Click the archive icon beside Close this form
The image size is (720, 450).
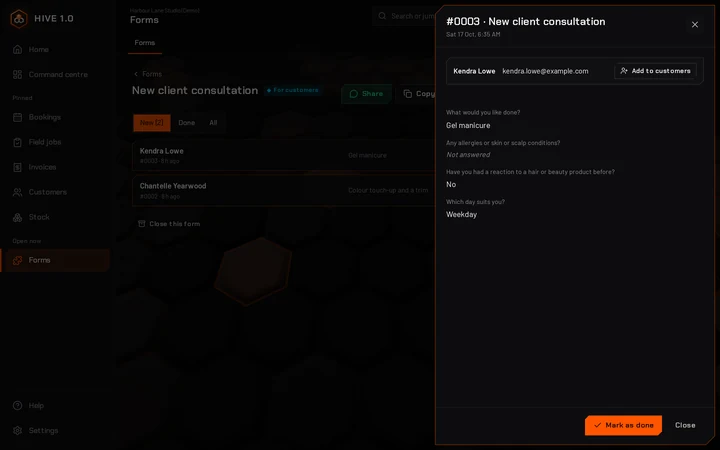pyautogui.click(x=141, y=224)
